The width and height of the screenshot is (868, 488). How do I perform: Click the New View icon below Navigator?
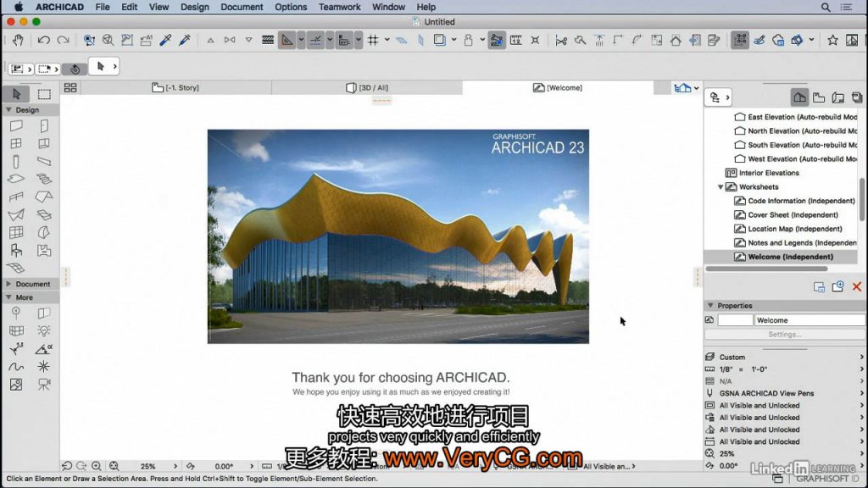[837, 286]
